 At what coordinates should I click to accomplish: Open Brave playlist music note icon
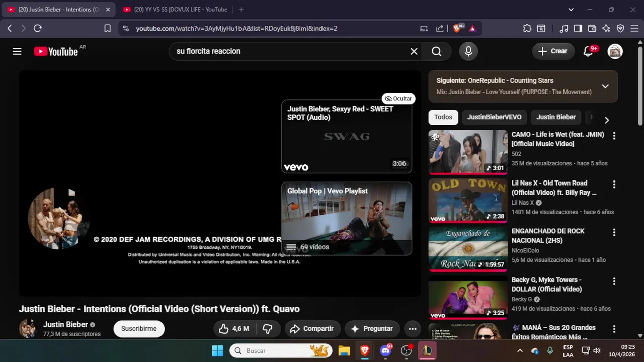(564, 29)
